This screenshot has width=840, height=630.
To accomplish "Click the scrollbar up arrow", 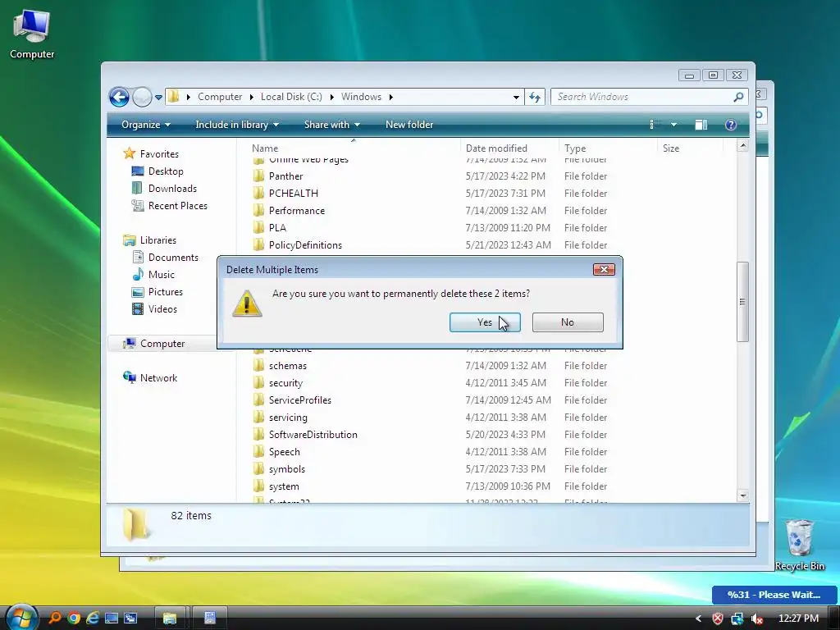I will click(x=742, y=145).
